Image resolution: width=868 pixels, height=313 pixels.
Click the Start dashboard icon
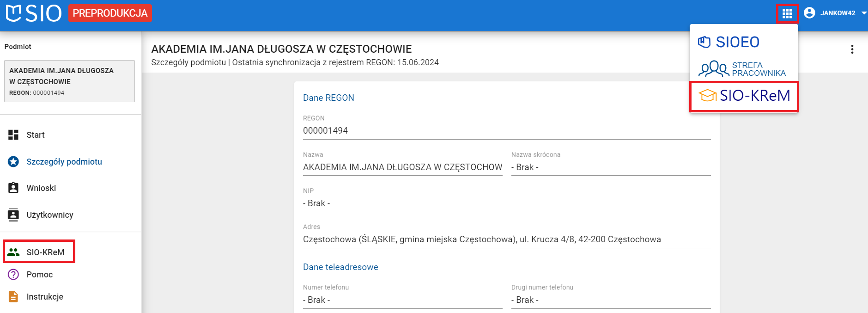[x=13, y=135]
